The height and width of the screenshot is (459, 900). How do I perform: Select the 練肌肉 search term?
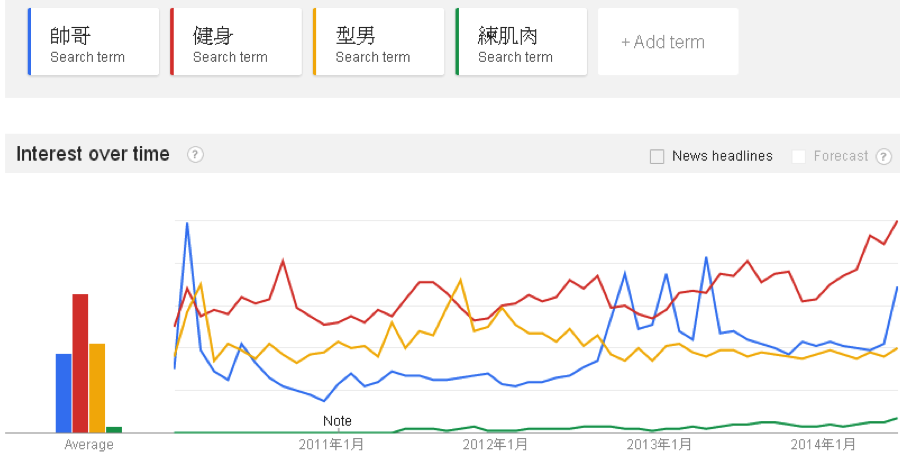coord(521,42)
